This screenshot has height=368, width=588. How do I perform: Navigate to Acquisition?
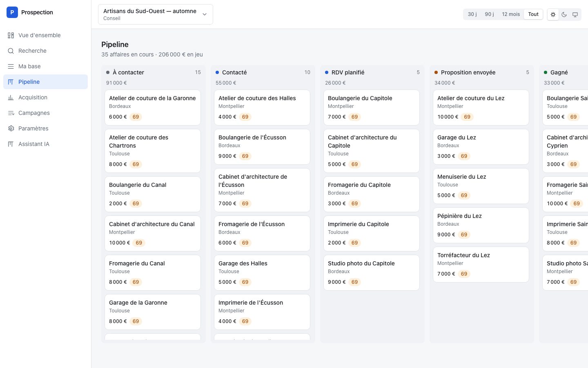(x=45, y=97)
